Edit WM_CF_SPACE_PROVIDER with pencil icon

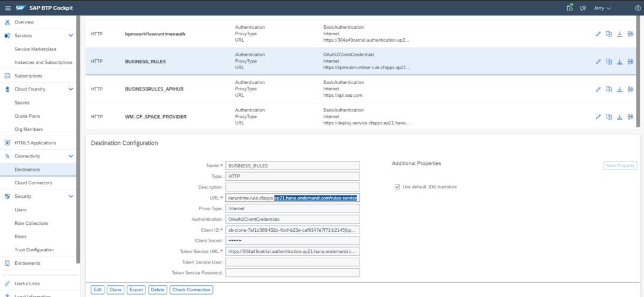point(598,117)
